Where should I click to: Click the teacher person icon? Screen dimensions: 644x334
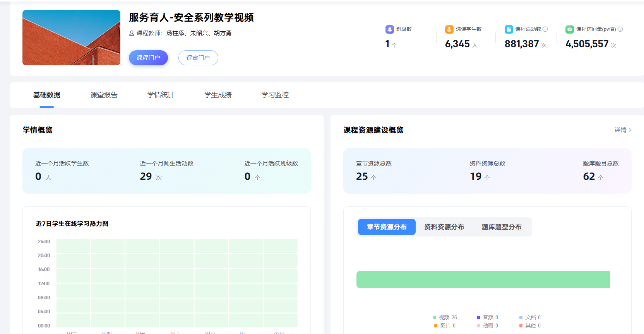click(132, 33)
